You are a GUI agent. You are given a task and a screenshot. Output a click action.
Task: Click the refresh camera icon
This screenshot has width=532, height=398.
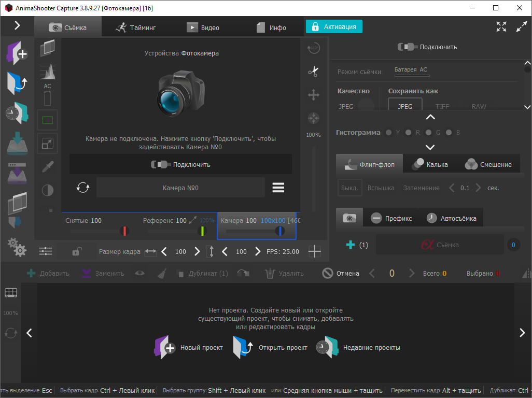pos(83,188)
